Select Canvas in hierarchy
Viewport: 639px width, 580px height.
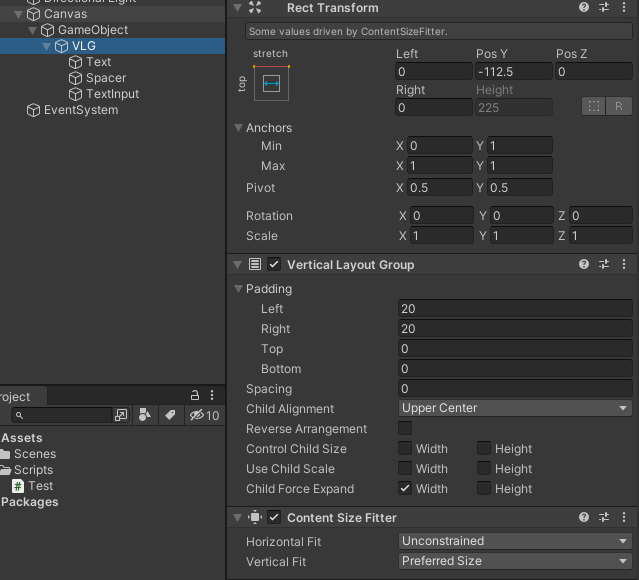(x=66, y=14)
